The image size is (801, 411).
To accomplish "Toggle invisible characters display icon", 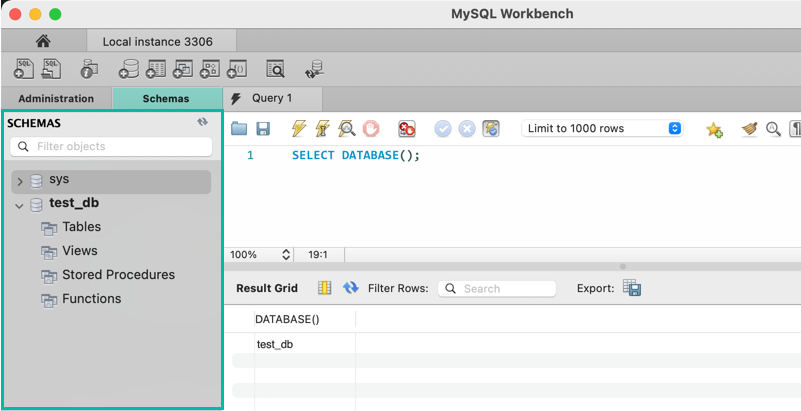I will (795, 129).
